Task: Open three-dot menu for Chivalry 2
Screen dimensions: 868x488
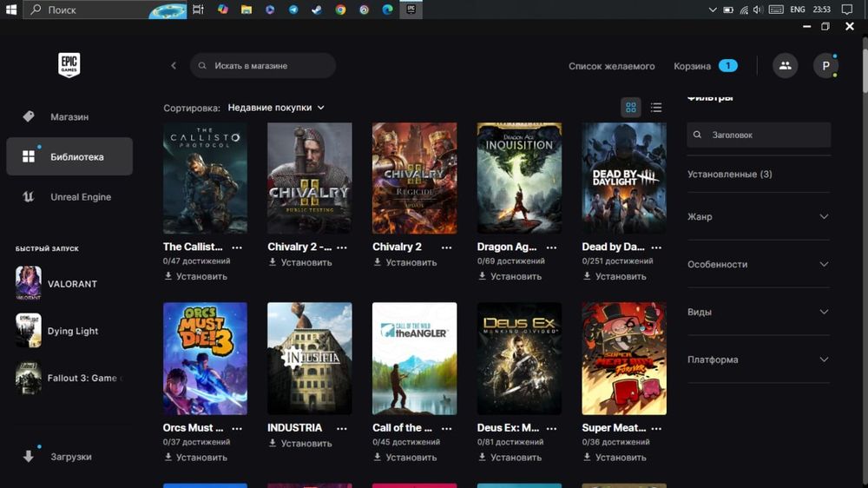Action: pyautogui.click(x=446, y=247)
